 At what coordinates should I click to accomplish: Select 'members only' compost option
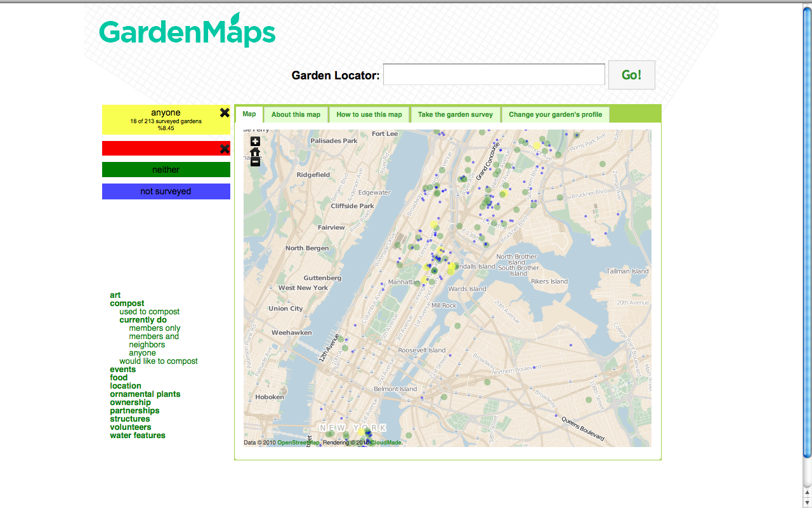[154, 328]
